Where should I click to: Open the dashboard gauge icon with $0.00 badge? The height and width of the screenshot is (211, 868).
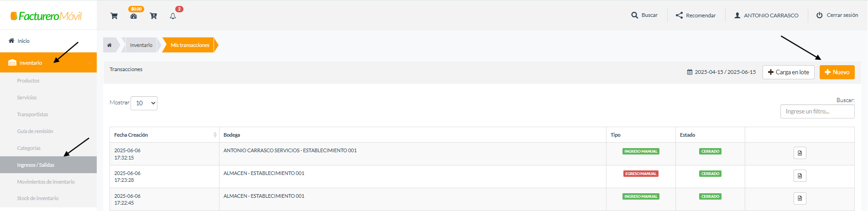coord(134,16)
